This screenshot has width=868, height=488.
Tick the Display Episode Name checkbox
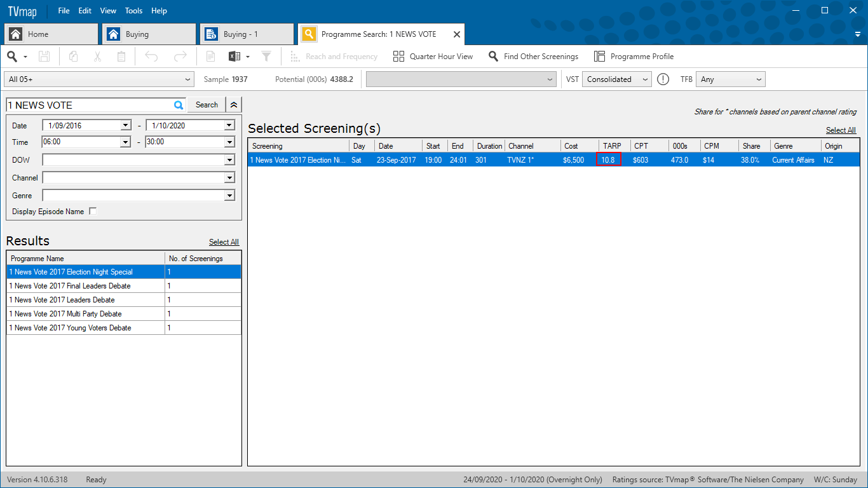93,212
